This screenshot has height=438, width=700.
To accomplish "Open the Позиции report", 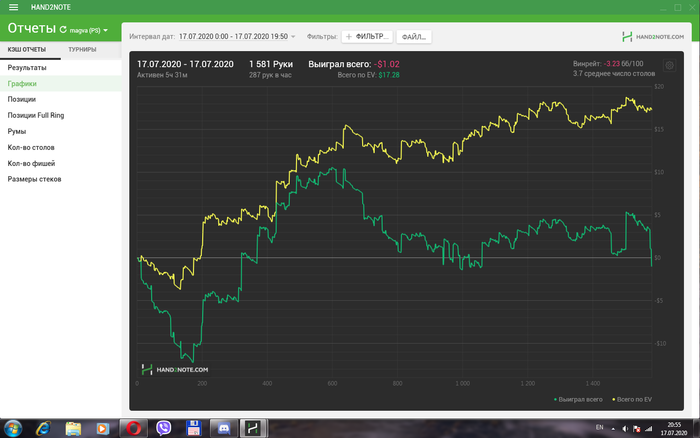I will tap(61, 100).
